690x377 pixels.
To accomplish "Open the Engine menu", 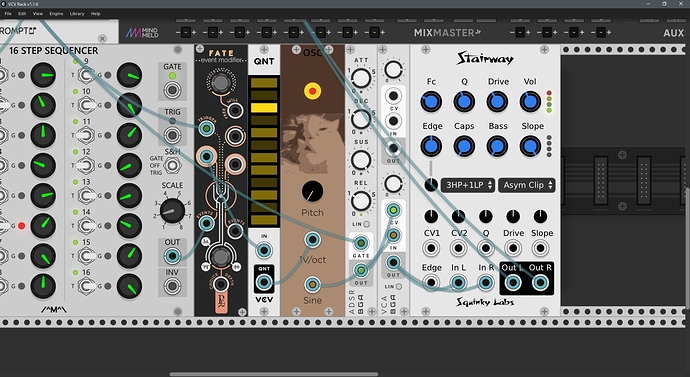I will tap(56, 14).
